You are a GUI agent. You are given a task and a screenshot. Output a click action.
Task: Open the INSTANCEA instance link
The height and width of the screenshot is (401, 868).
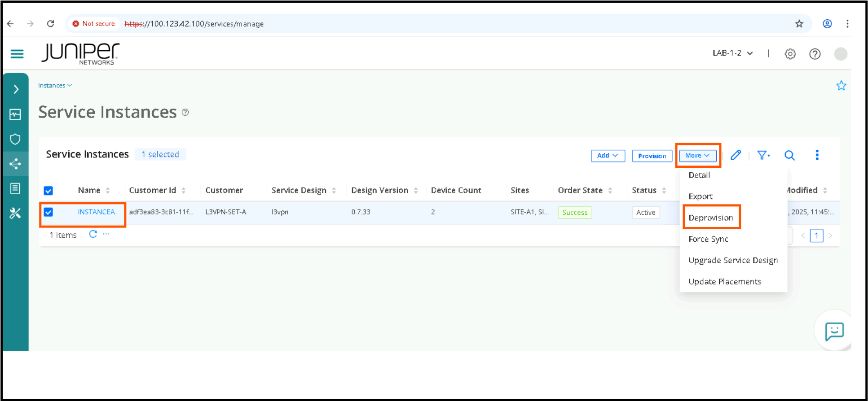pos(96,212)
